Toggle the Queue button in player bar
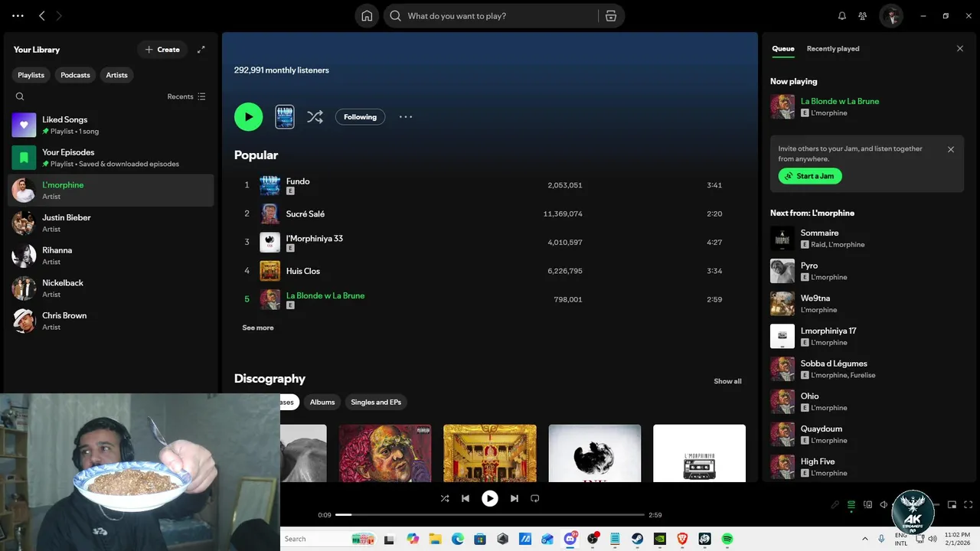This screenshot has width=980, height=551. [x=851, y=505]
